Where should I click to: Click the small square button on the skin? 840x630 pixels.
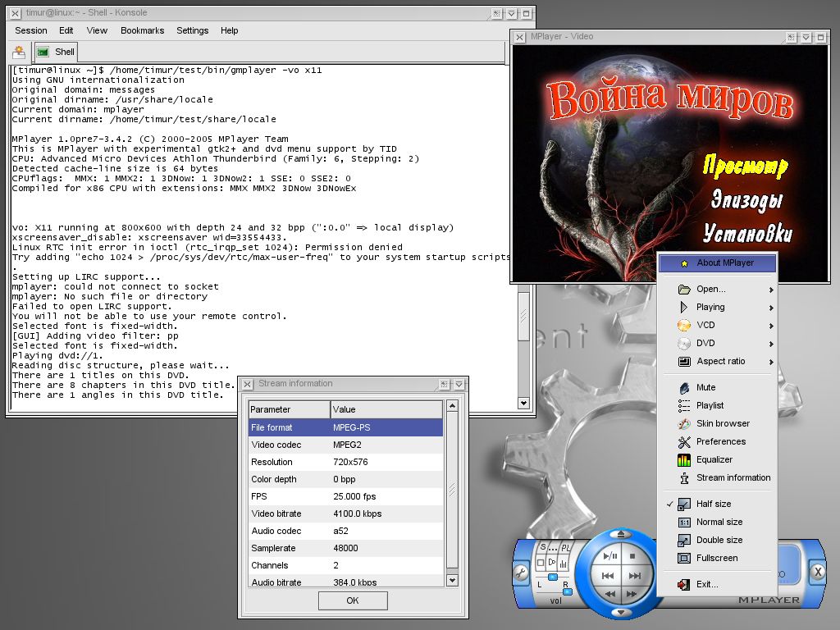pos(541,563)
